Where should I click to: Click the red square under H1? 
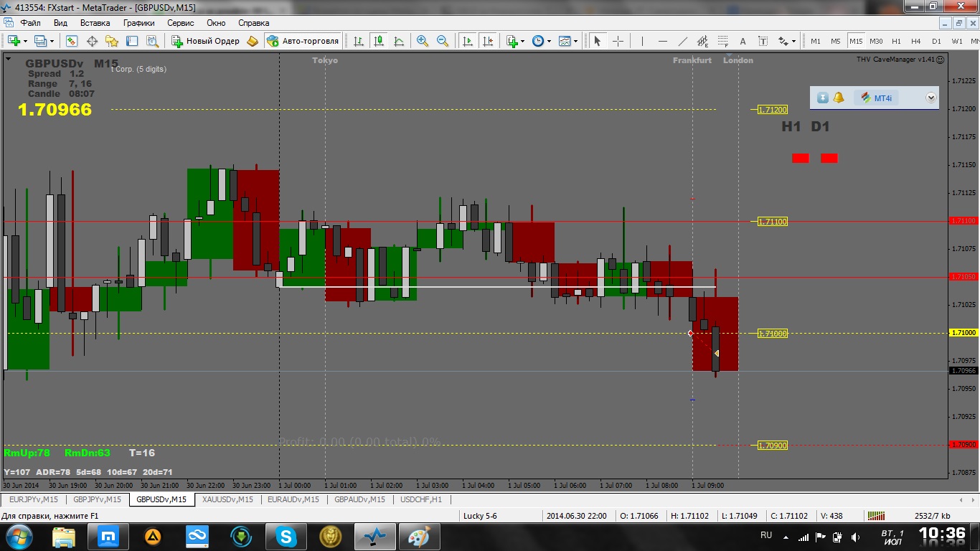coord(801,158)
